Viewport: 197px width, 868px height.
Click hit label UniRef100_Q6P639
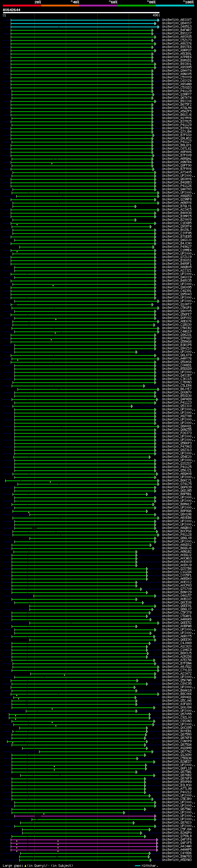click(177, 487)
